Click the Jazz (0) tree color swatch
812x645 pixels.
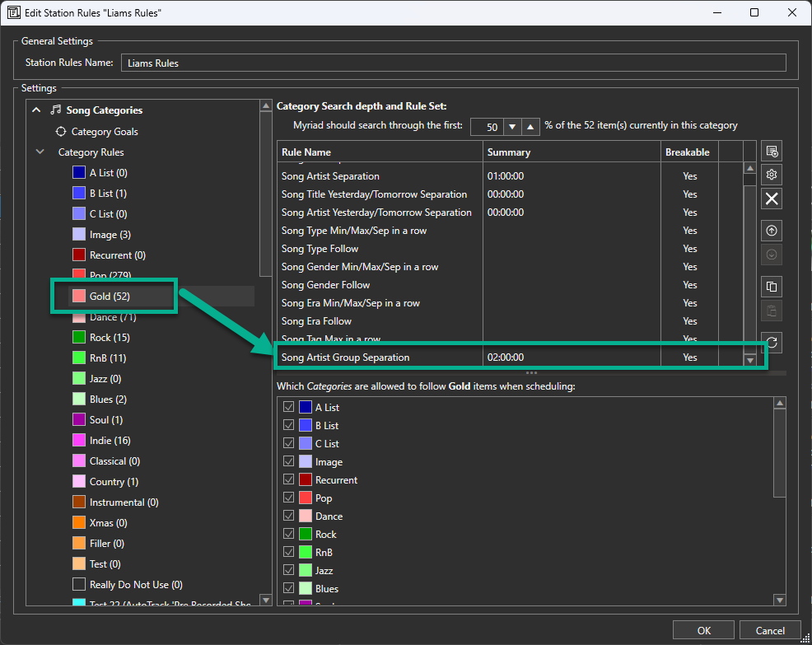coord(79,379)
